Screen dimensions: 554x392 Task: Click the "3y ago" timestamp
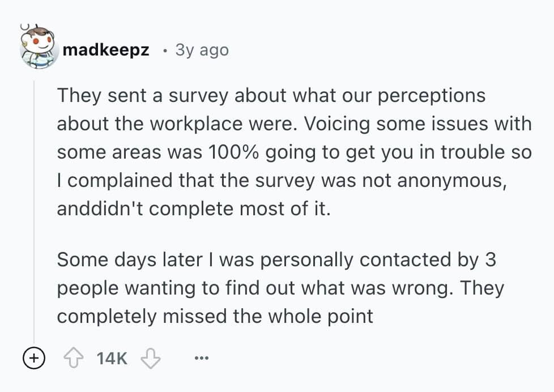click(x=202, y=50)
